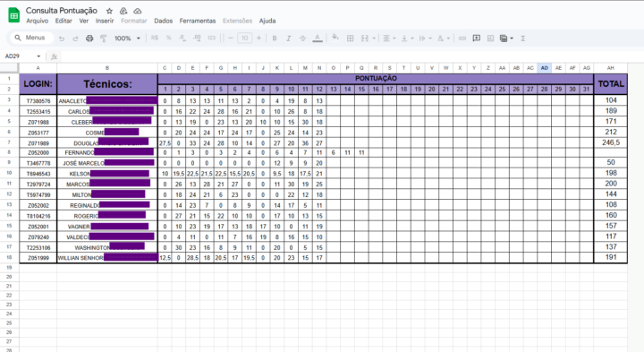The image size is (644, 352).
Task: Select the AH column header
Action: pyautogui.click(x=610, y=68)
